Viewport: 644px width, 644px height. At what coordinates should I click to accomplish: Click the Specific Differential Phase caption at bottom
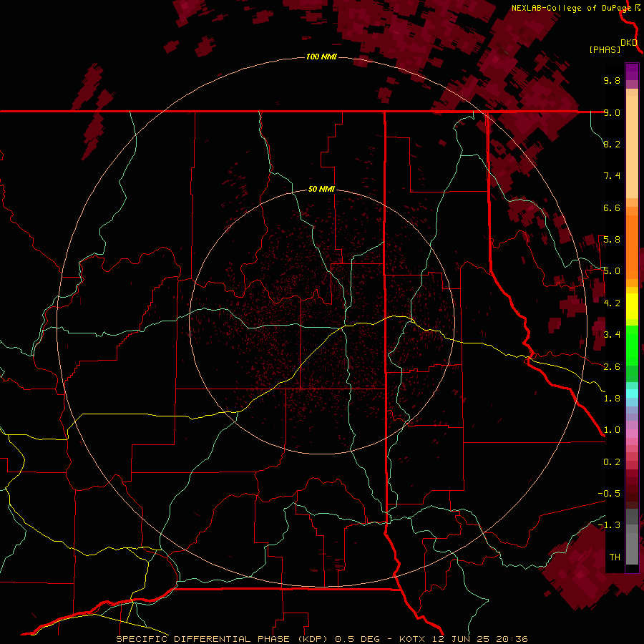[322, 639]
